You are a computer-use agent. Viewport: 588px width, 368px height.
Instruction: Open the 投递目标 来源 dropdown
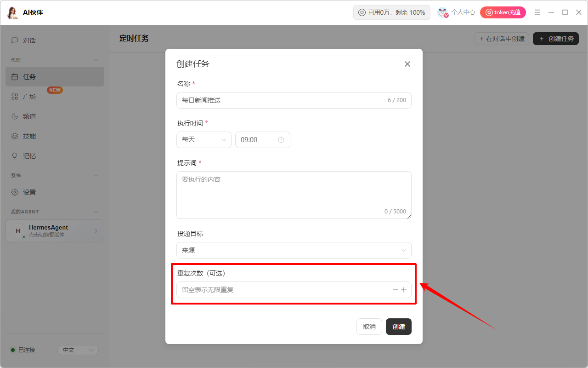pyautogui.click(x=294, y=250)
